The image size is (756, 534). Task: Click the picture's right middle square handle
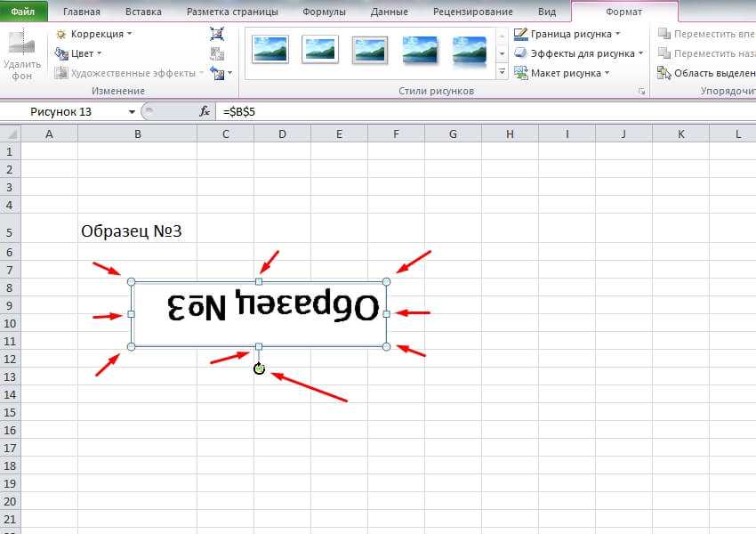(386, 314)
